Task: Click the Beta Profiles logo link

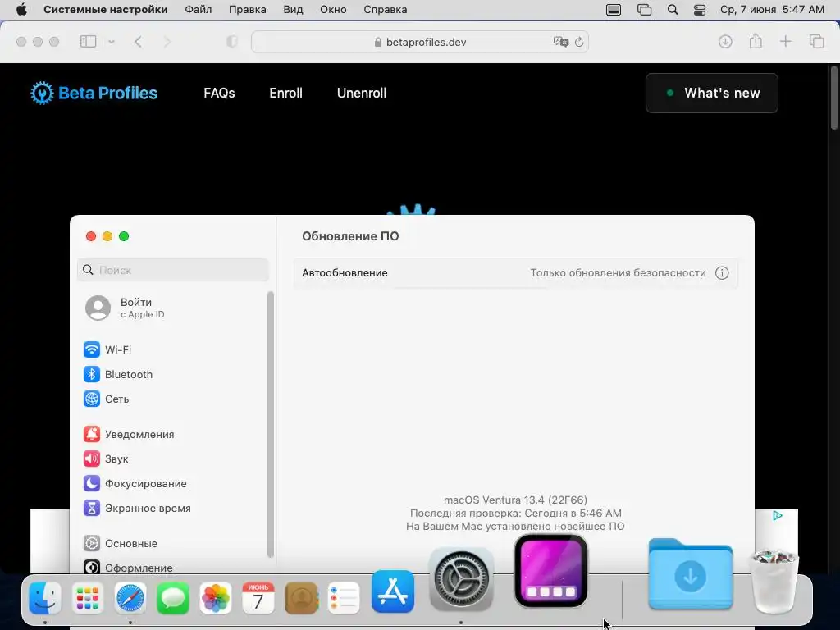Action: (94, 93)
